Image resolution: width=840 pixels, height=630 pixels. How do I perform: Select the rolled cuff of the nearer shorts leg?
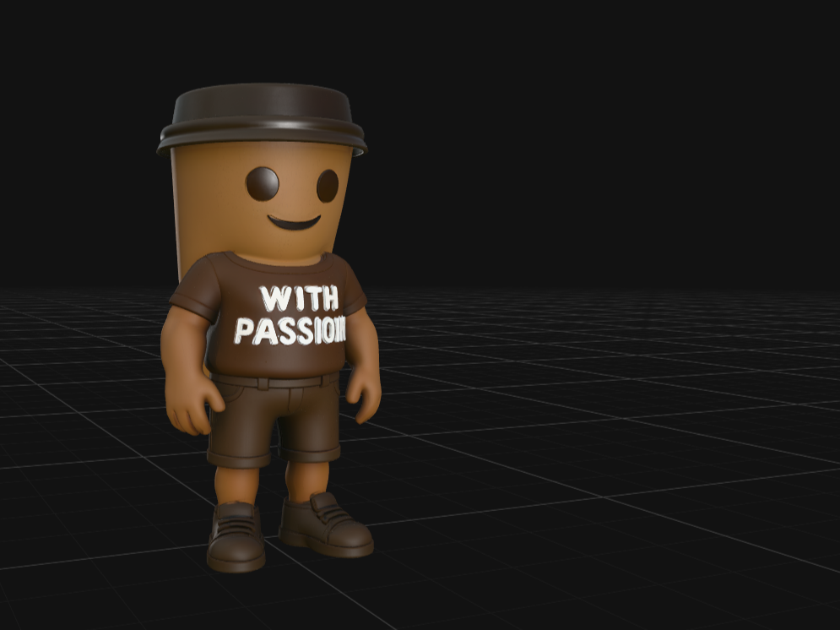(x=240, y=459)
